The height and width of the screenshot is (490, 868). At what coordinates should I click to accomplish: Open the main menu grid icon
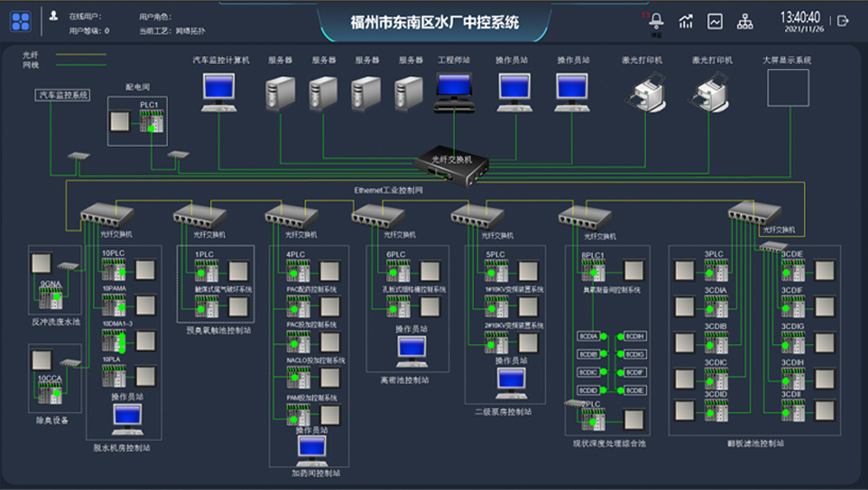click(20, 22)
